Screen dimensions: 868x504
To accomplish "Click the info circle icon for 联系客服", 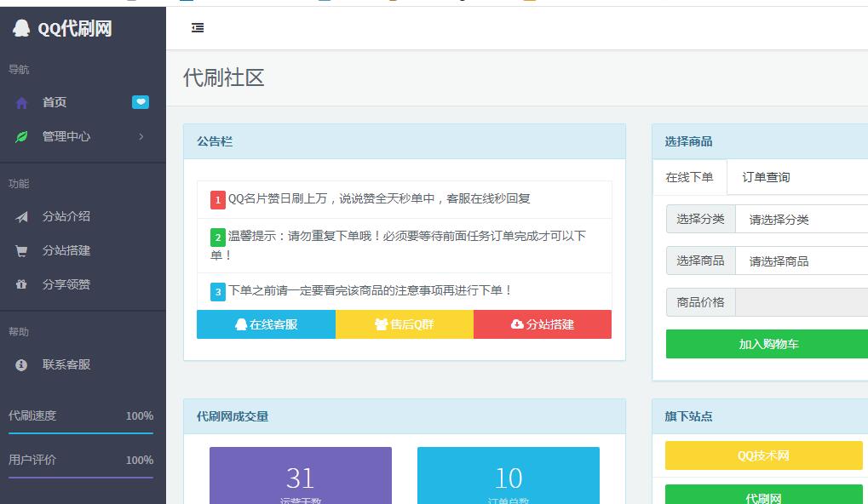I will coord(21,365).
